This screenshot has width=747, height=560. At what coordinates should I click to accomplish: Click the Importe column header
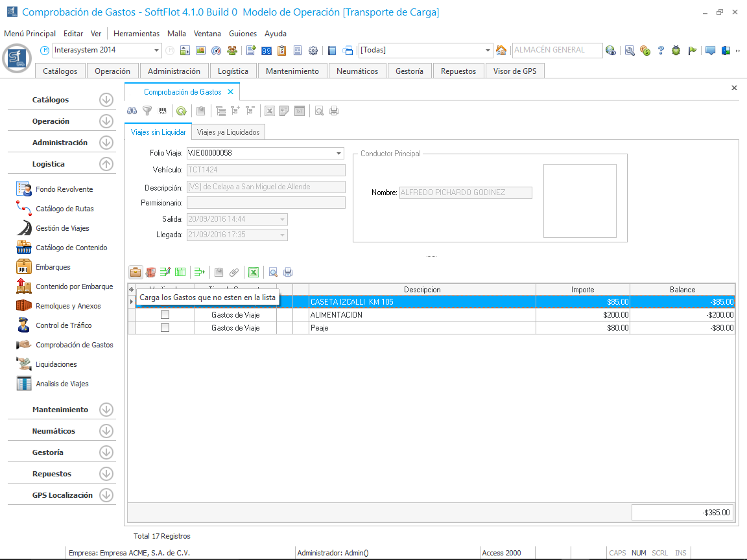[582, 290]
